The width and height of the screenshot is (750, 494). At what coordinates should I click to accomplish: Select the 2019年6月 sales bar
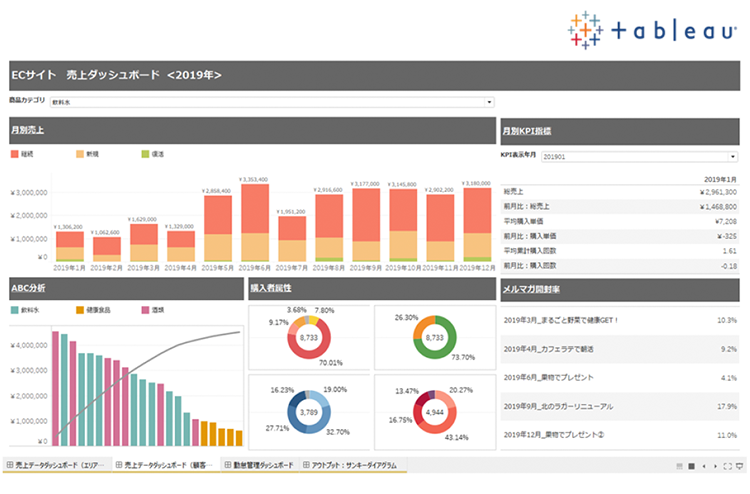[255, 222]
